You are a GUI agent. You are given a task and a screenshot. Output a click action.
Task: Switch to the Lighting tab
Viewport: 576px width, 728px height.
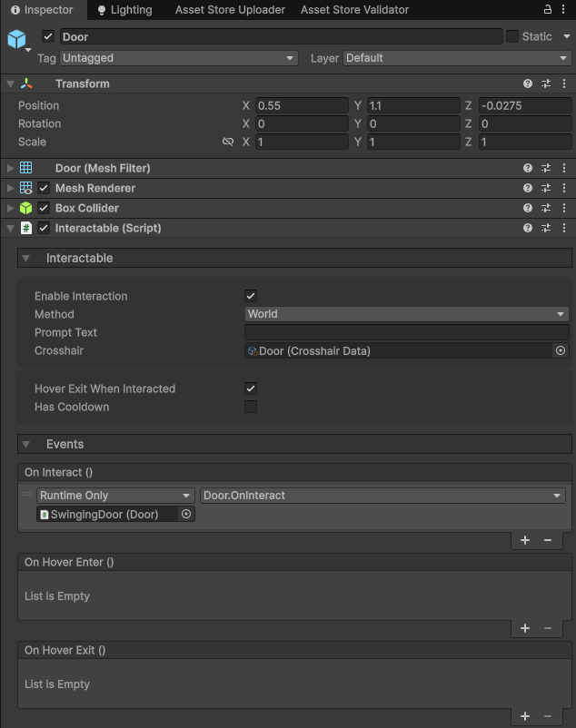pyautogui.click(x=124, y=10)
